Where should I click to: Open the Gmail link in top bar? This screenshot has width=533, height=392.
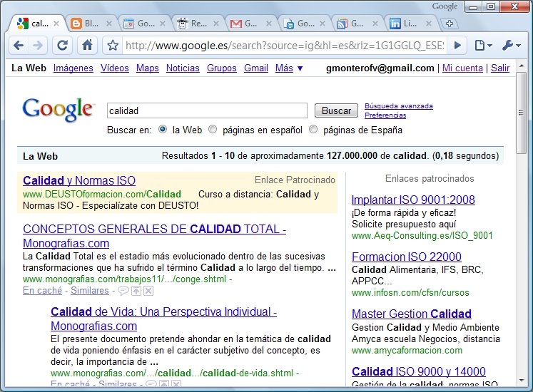(256, 68)
